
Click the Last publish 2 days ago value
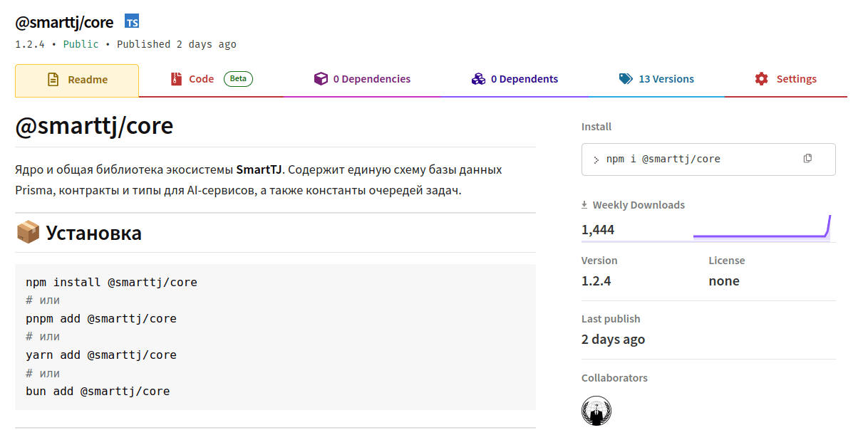(614, 339)
